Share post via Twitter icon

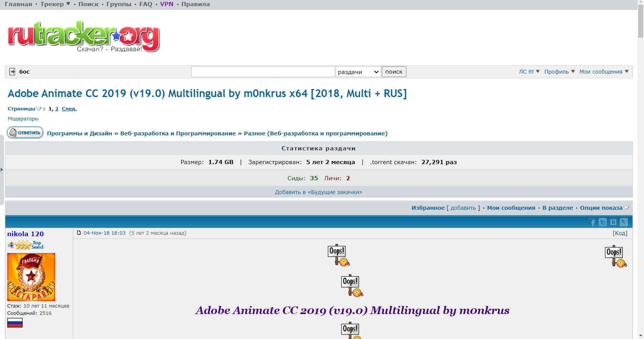pos(603,222)
